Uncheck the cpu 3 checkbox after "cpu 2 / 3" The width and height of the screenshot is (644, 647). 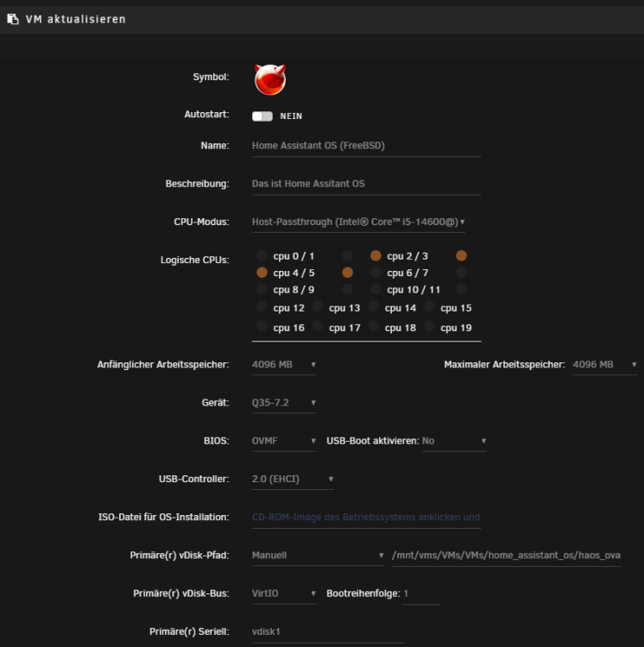[x=462, y=255]
